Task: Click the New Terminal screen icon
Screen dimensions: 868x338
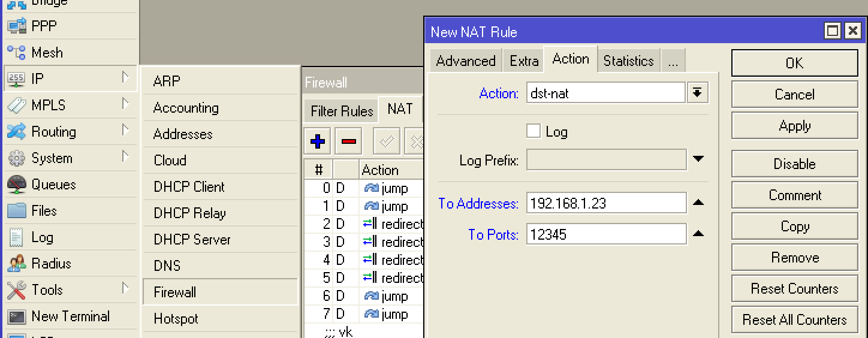Action: coord(16,316)
